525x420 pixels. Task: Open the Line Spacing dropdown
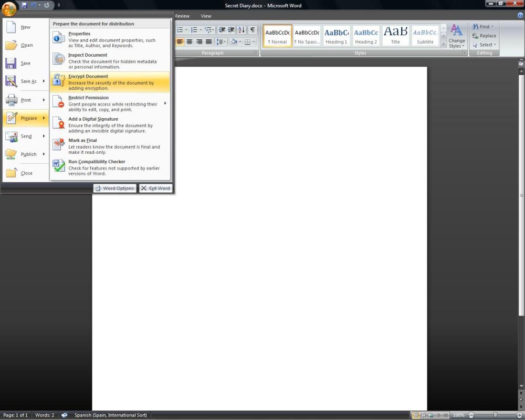click(x=221, y=42)
